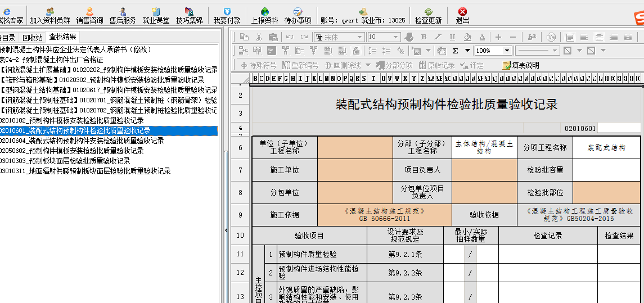Click the 填表说明 button
644x303 pixels.
pos(521,65)
